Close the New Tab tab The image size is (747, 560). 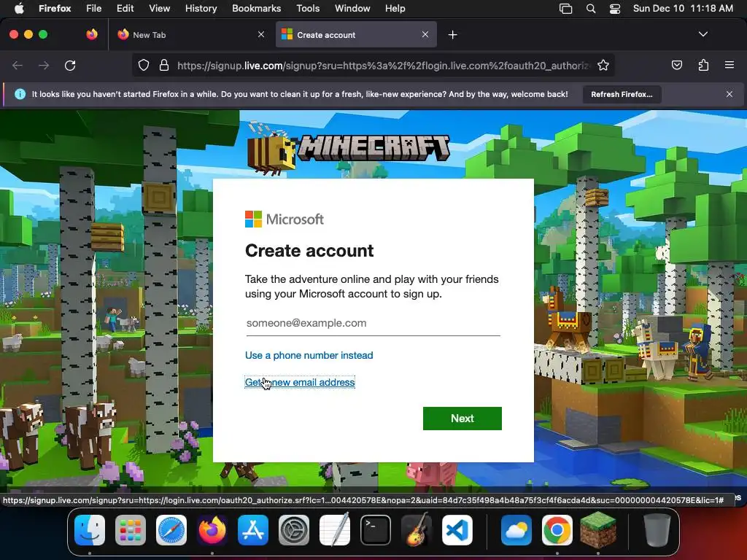pyautogui.click(x=261, y=34)
